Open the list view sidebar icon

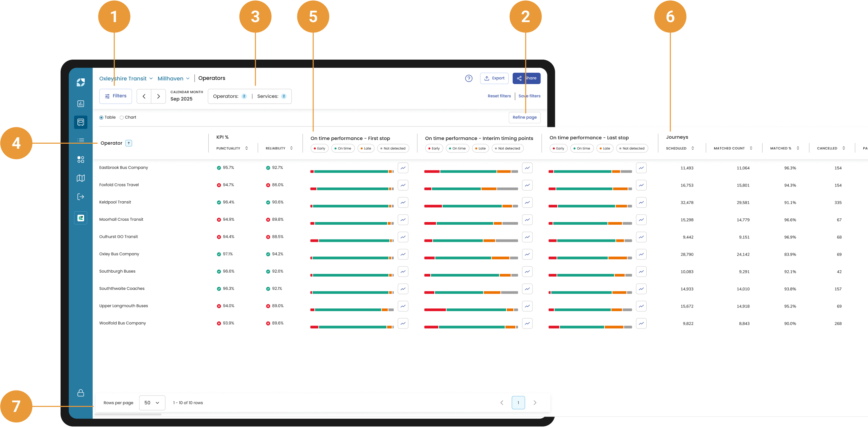click(80, 140)
